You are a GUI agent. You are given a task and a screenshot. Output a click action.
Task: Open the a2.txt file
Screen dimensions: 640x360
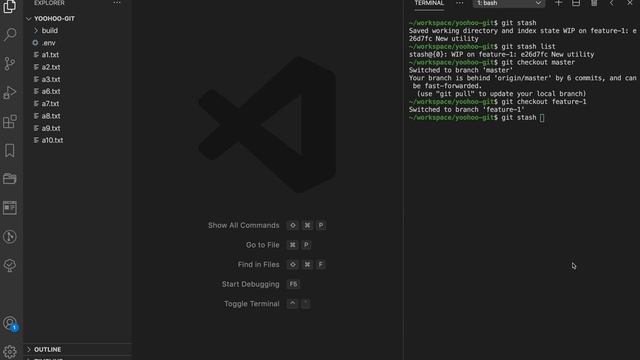(x=51, y=67)
